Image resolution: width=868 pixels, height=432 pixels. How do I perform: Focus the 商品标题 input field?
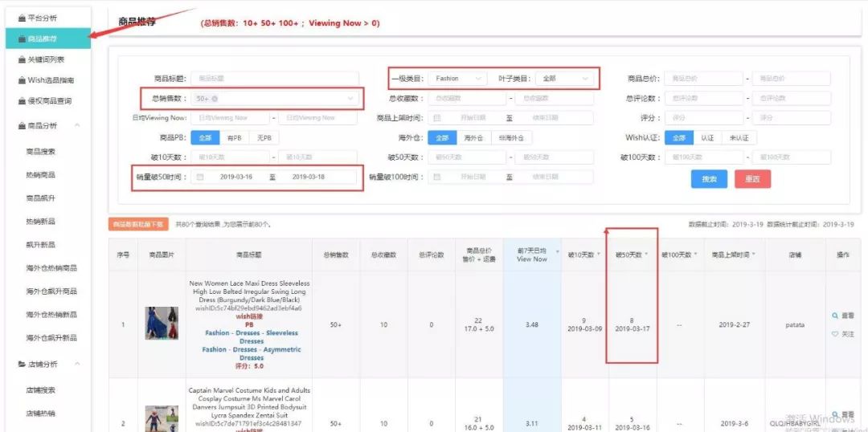[275, 79]
